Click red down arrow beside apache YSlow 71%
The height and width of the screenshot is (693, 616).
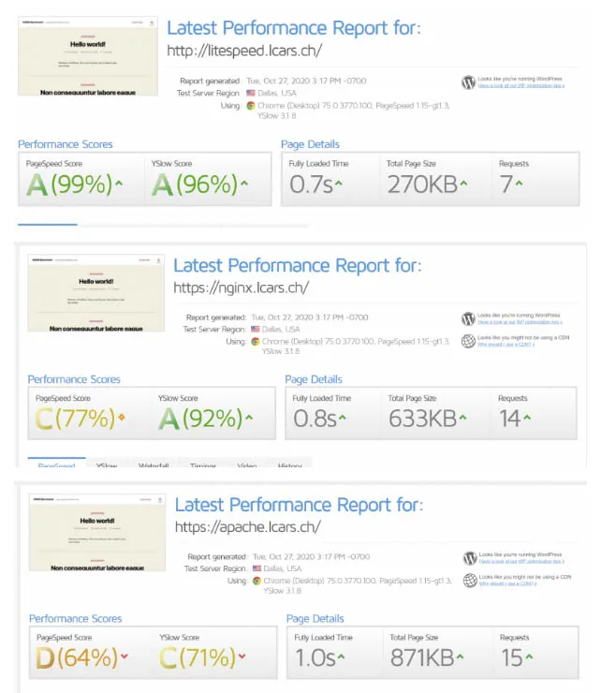tap(242, 656)
